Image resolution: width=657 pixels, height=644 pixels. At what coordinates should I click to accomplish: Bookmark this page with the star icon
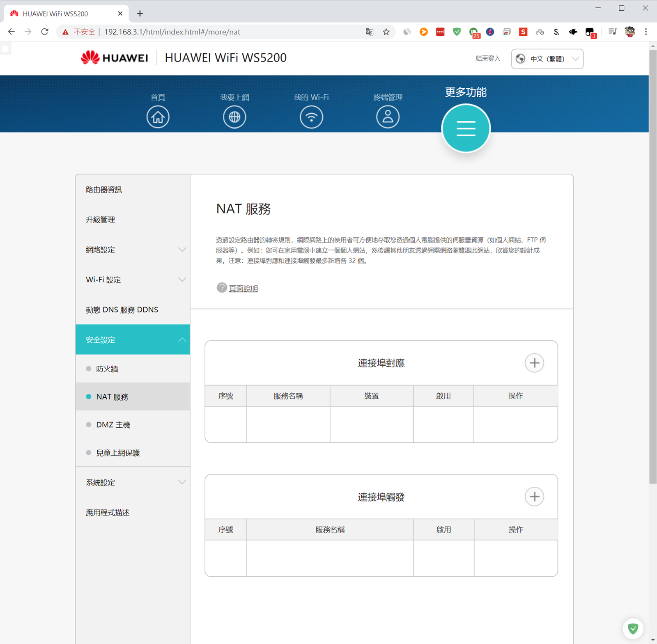click(x=386, y=32)
